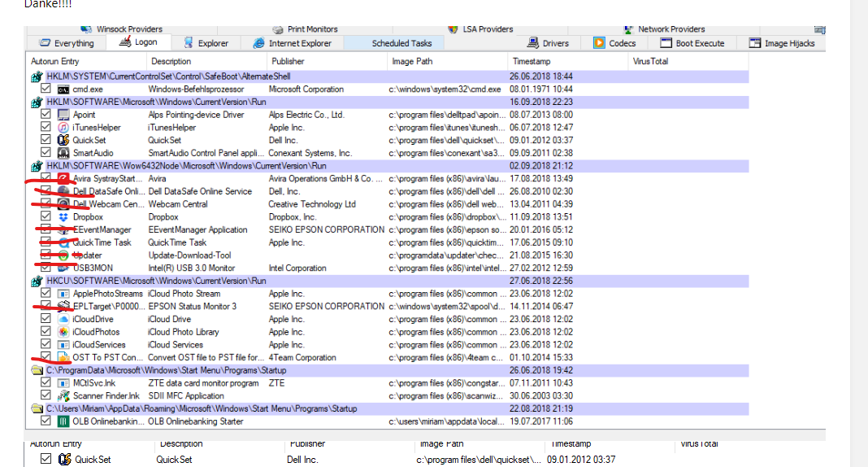Image resolution: width=868 pixels, height=467 pixels.
Task: Click the QuickSet icon under HKLM Run
Action: pyautogui.click(x=63, y=140)
